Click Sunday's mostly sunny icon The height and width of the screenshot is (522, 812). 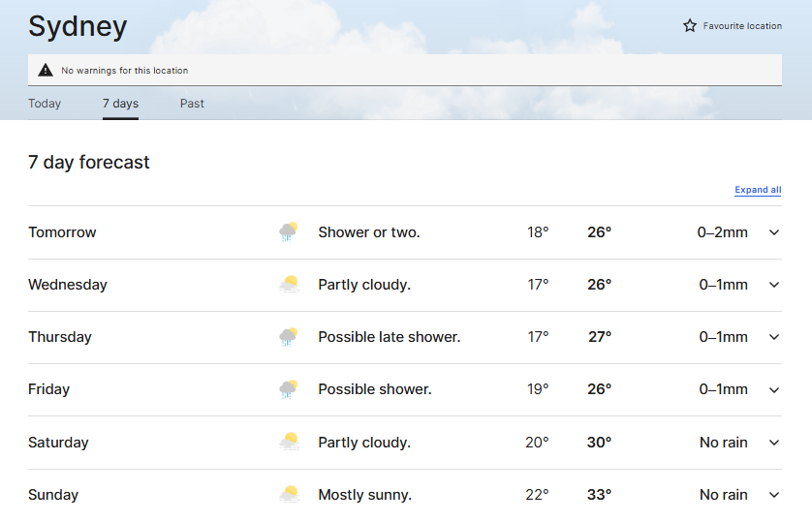click(x=289, y=495)
